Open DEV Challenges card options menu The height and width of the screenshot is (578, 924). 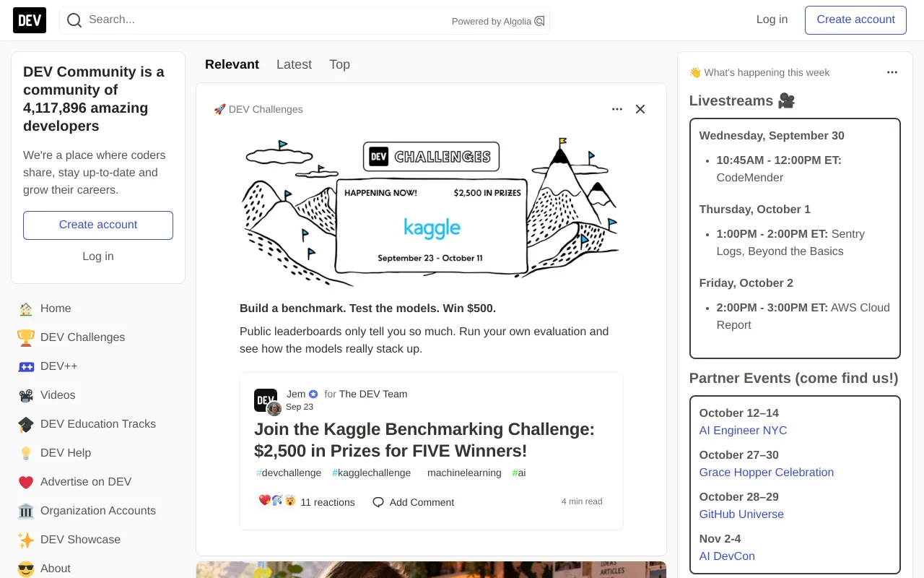click(617, 109)
